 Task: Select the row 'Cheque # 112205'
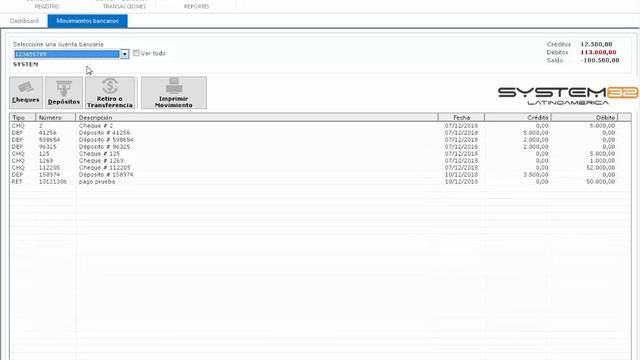click(x=320, y=168)
